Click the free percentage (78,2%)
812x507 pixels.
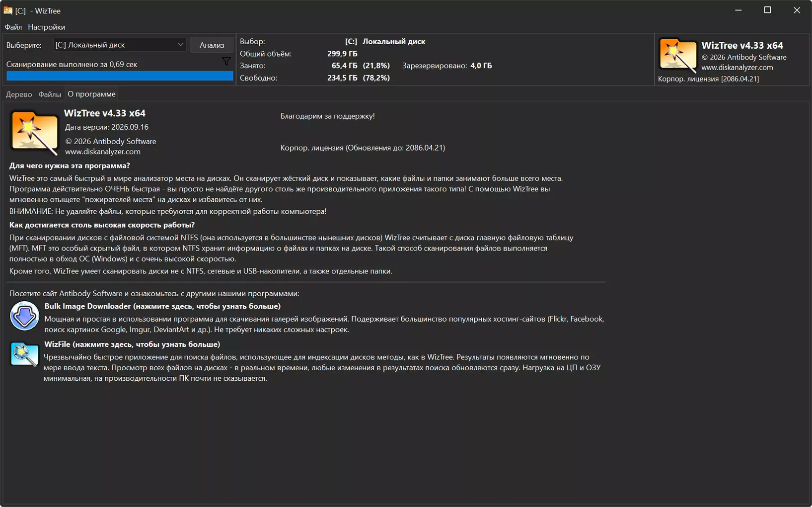coord(376,78)
